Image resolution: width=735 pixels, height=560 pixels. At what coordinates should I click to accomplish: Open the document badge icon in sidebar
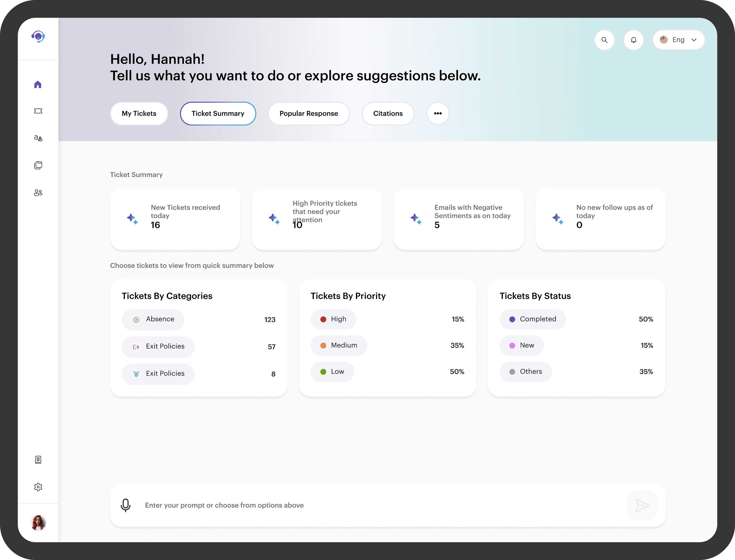(x=38, y=460)
